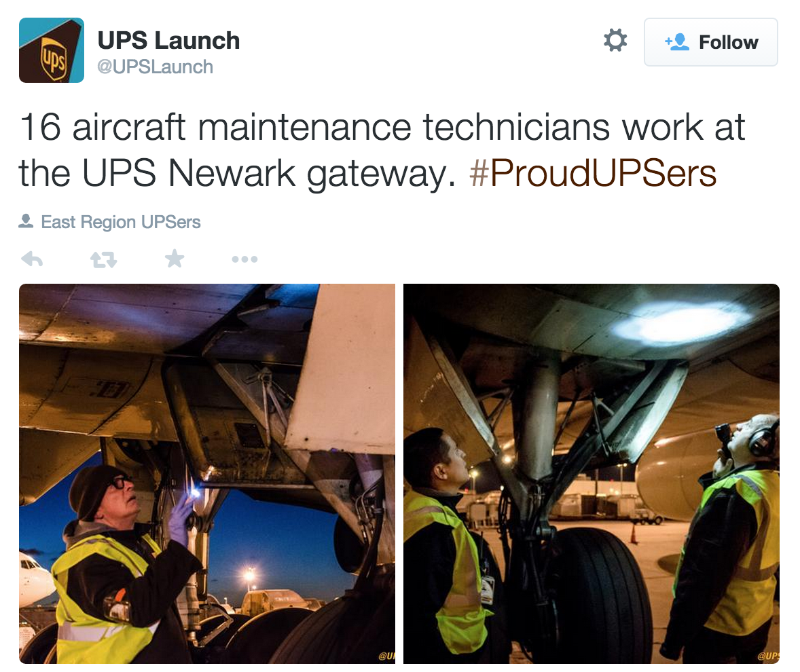Viewport: 800px width, 672px height.
Task: Click the UPS logo profile avatar
Action: coord(52,50)
